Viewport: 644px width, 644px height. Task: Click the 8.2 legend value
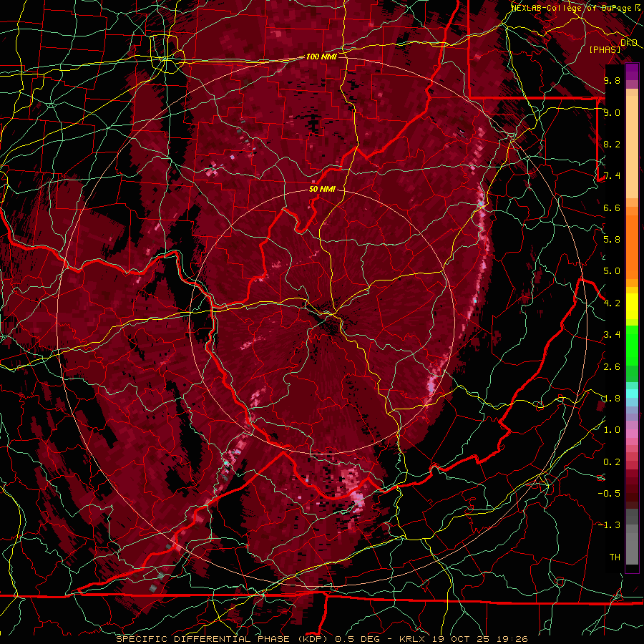tap(612, 144)
